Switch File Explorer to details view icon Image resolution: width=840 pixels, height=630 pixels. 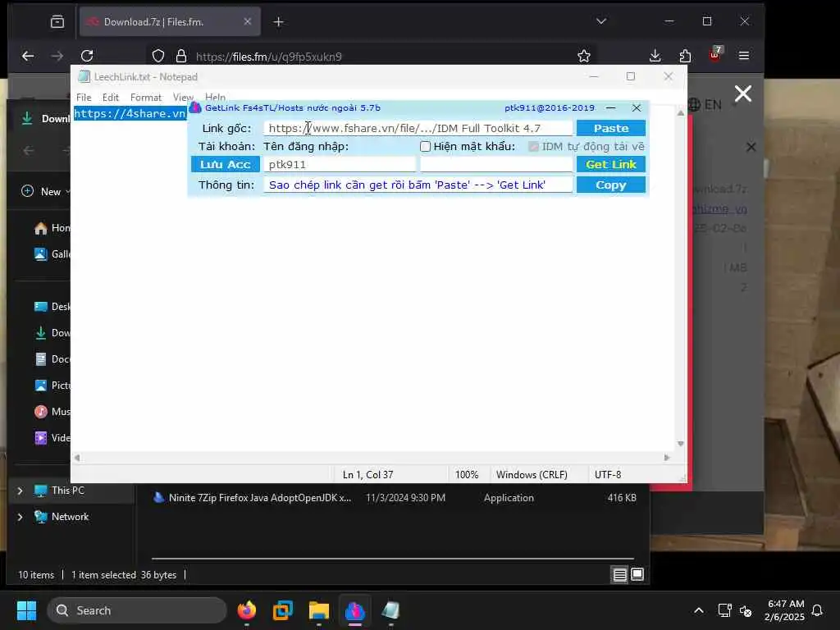click(x=620, y=575)
